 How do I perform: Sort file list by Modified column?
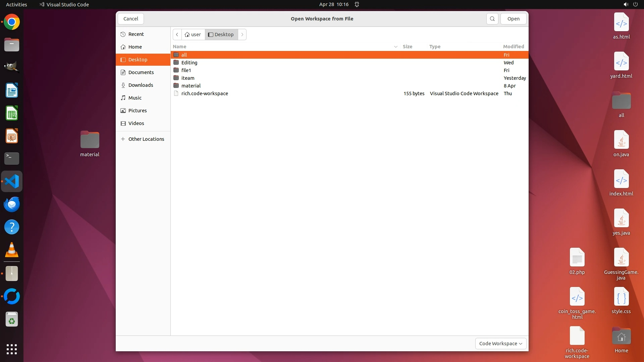pyautogui.click(x=513, y=47)
